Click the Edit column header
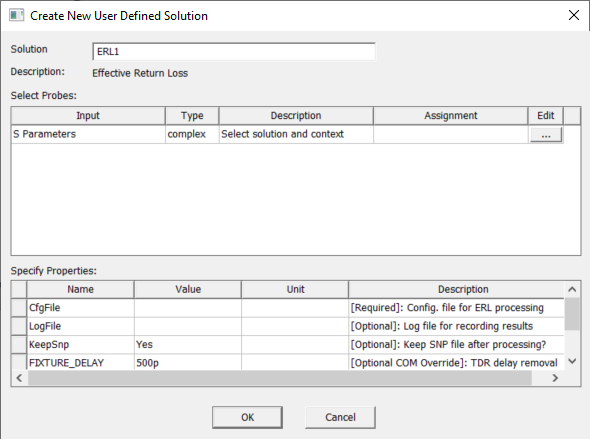Image resolution: width=590 pixels, height=439 pixels. 546,116
